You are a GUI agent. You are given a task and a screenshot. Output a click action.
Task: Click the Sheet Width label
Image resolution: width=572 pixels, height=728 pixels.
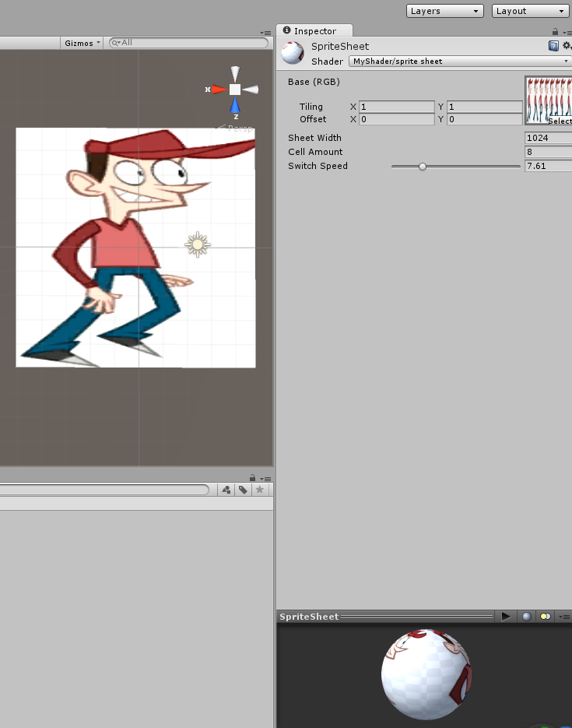(314, 138)
